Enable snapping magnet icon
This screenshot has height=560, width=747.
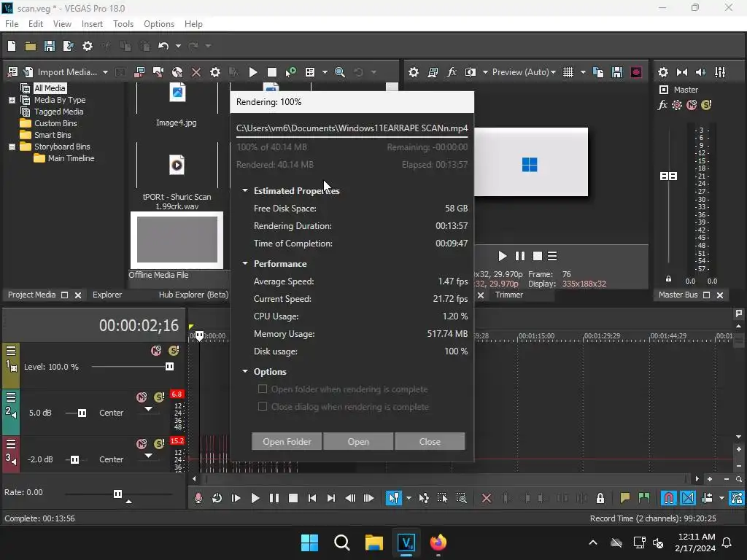669,498
